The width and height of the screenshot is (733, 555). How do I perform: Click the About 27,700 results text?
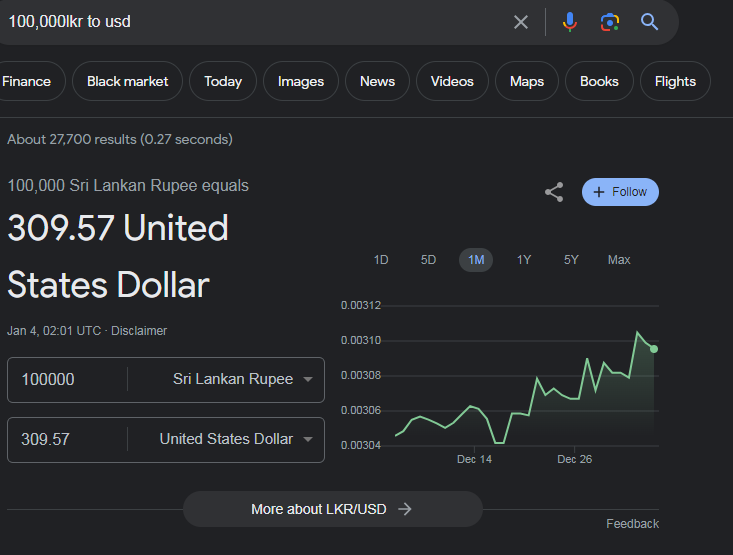coord(120,139)
